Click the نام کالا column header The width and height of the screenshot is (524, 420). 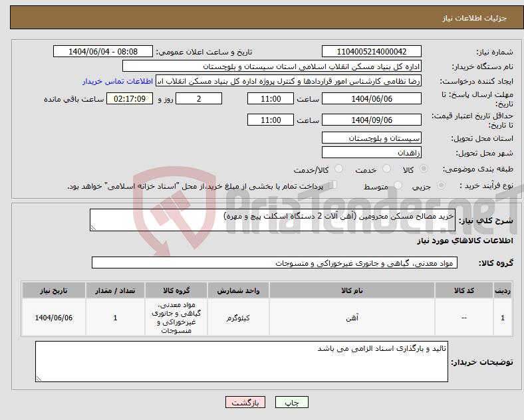click(x=352, y=290)
